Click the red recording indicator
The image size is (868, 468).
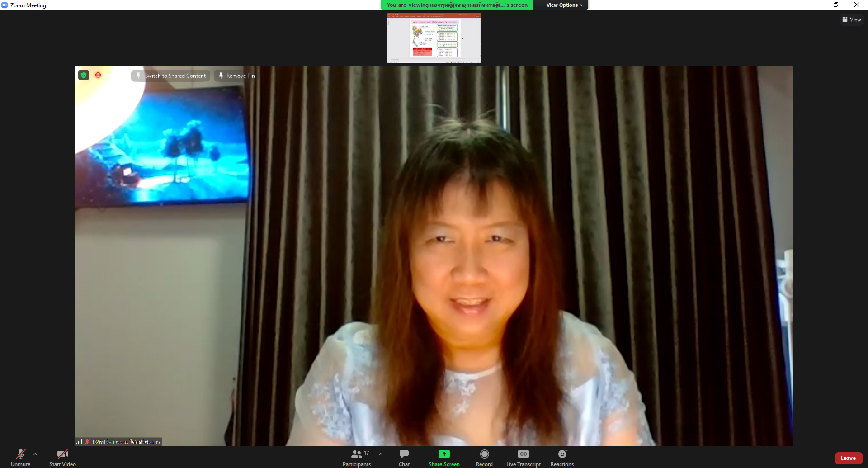click(98, 75)
